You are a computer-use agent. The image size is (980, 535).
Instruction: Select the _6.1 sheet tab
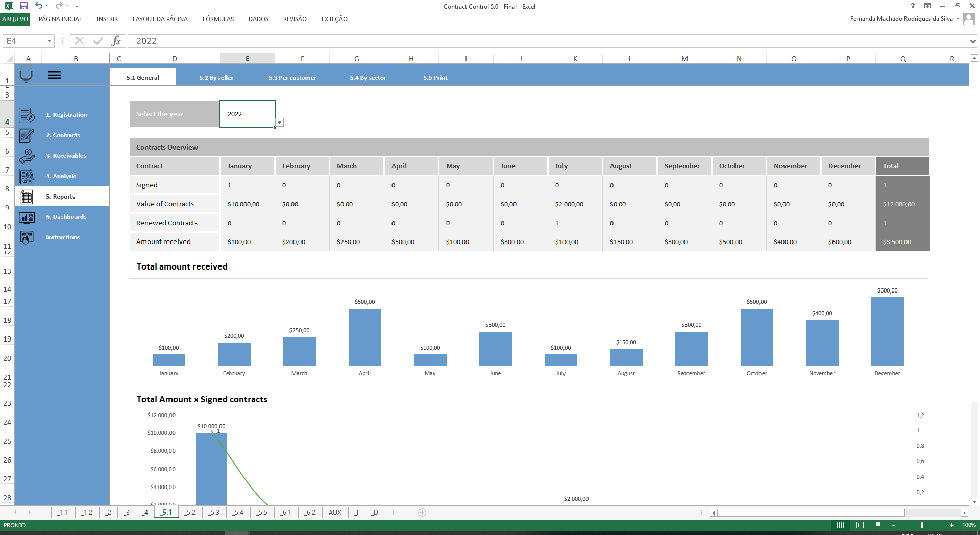pos(286,513)
